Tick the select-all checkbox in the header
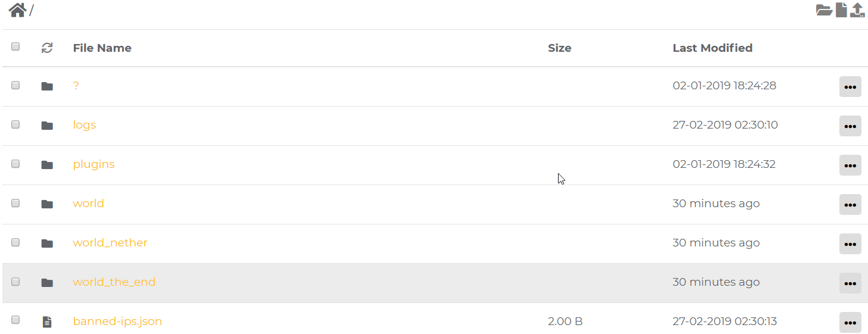Screen dimensions: 868x334 click(x=15, y=46)
